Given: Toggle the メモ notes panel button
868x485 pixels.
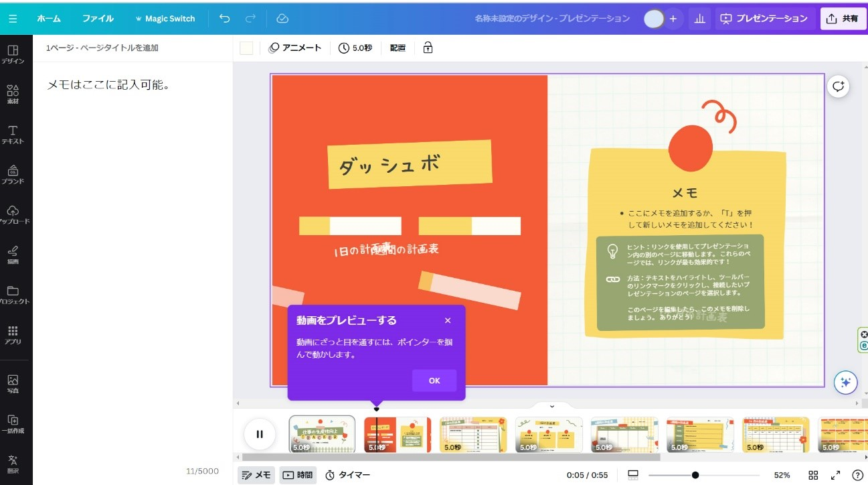Looking at the screenshot, I should 256,475.
